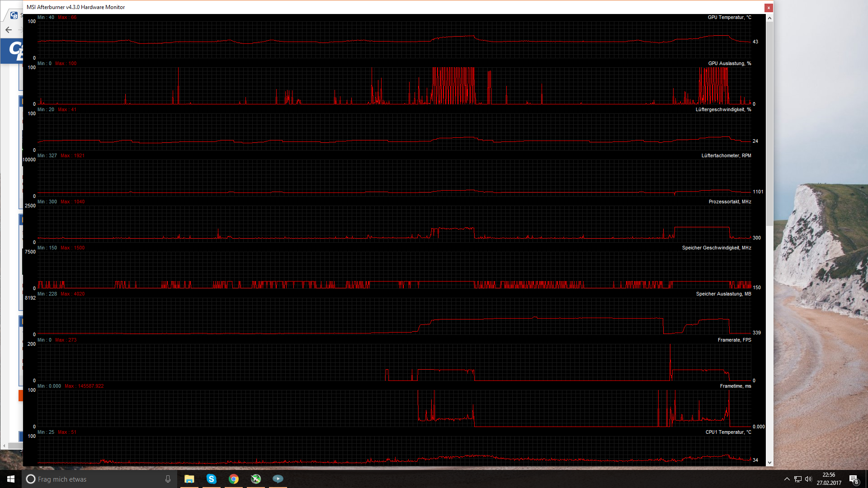Click the network status tray icon
This screenshot has height=488, width=868.
tap(798, 479)
